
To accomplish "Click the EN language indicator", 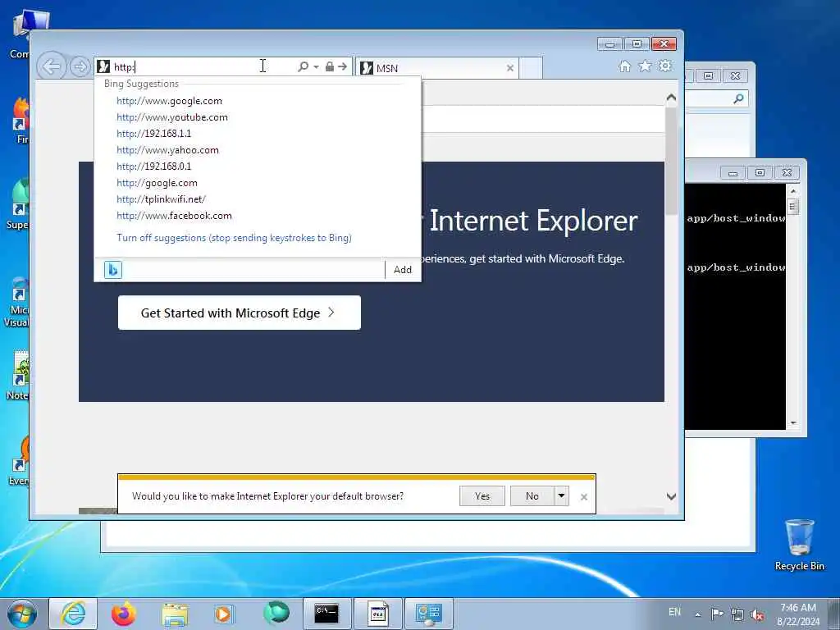I will (674, 612).
